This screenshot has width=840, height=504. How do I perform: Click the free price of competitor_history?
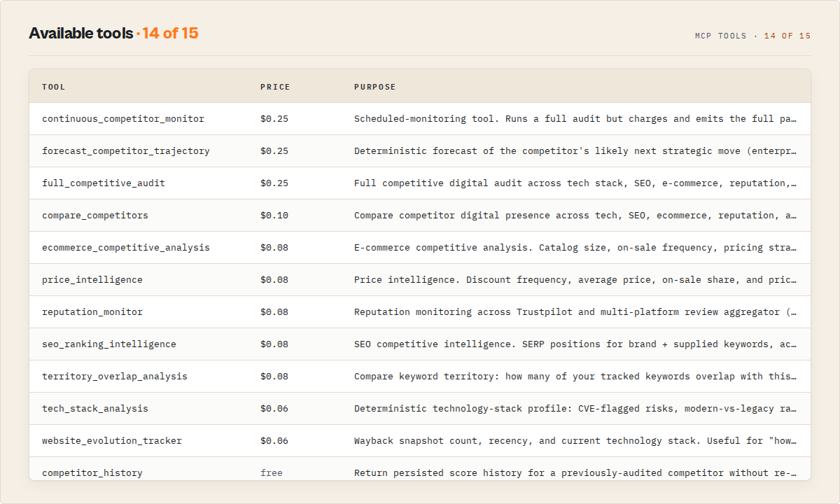pyautogui.click(x=272, y=473)
